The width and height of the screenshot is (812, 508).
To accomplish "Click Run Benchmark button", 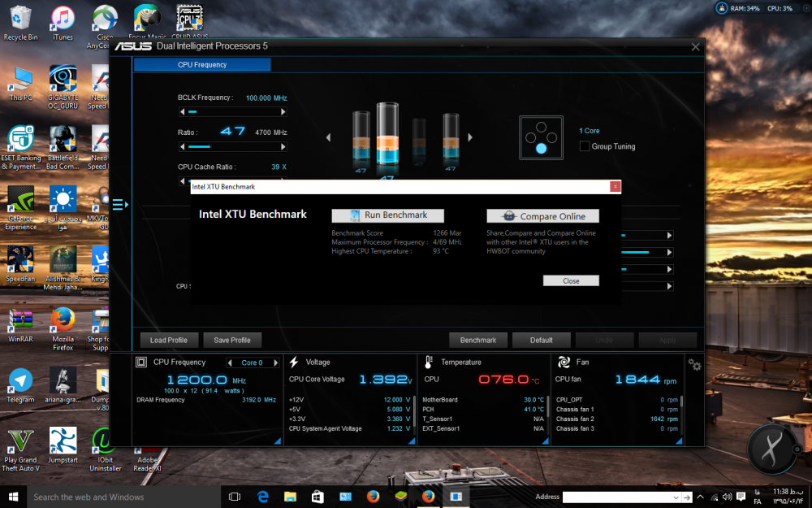I will (x=388, y=215).
